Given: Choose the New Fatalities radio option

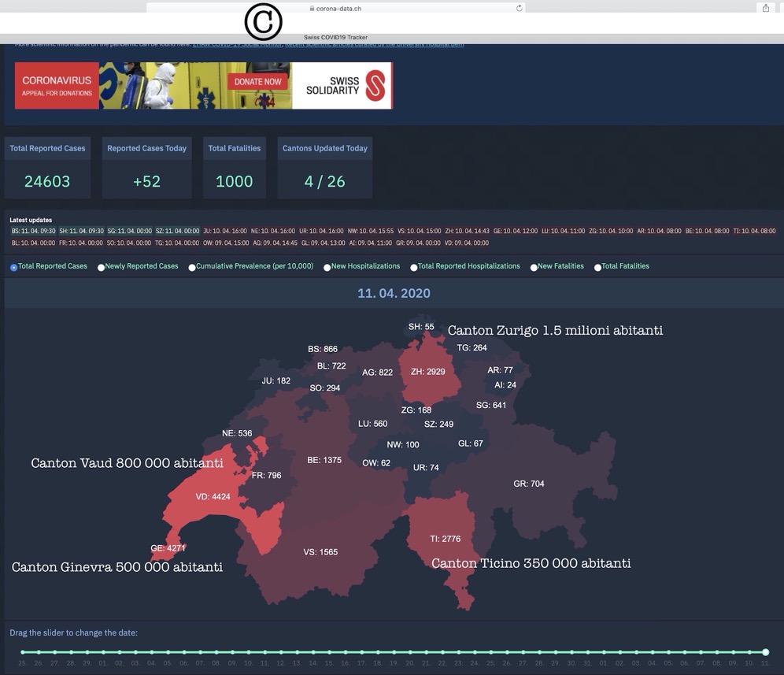Looking at the screenshot, I should pyautogui.click(x=534, y=267).
